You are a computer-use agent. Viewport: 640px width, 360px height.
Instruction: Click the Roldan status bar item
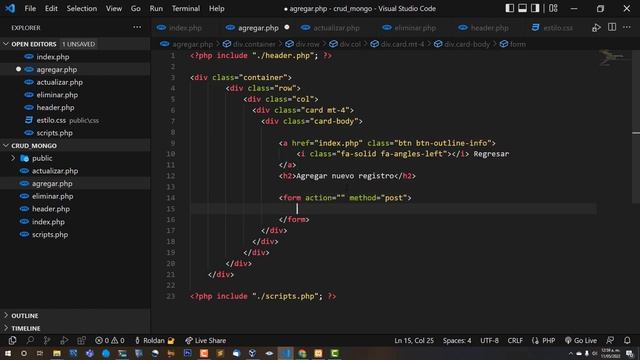pyautogui.click(x=154, y=340)
